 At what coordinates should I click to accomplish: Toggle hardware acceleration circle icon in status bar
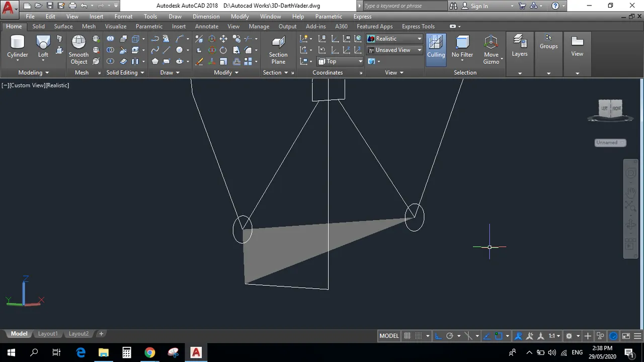[613, 336]
